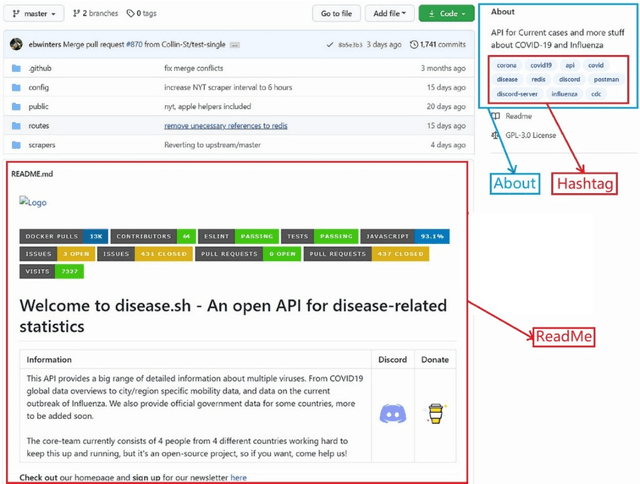Screen dimensions: 640x484
Task: Click the ESLint passing badge
Action: 238,236
